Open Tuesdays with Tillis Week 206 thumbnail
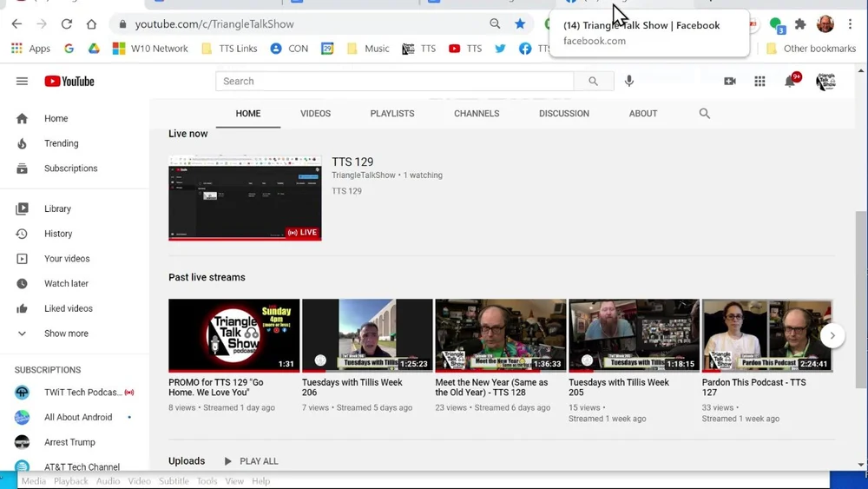 pos(367,335)
